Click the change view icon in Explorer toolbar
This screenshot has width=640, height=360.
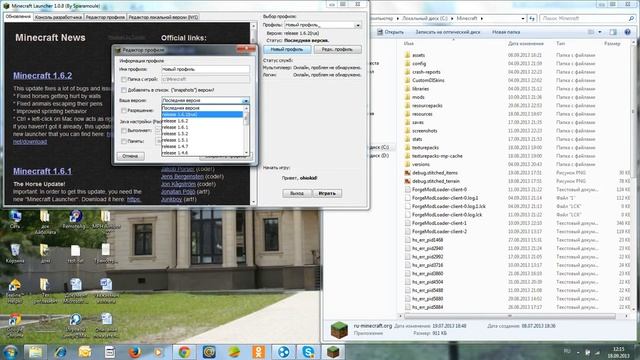pyautogui.click(x=591, y=32)
